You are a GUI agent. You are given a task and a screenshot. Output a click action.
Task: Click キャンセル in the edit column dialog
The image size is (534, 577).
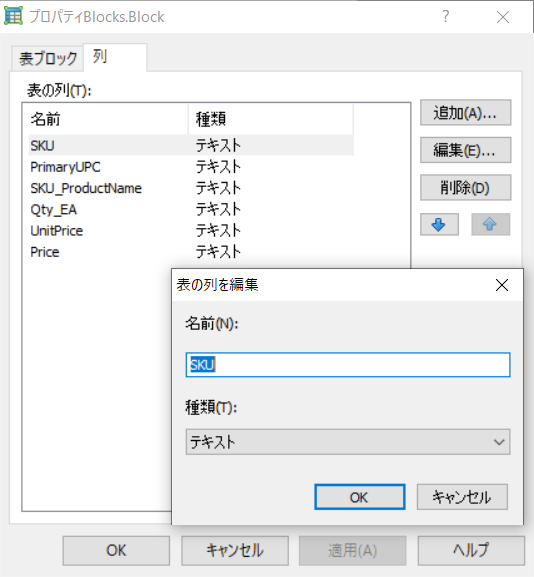(462, 497)
